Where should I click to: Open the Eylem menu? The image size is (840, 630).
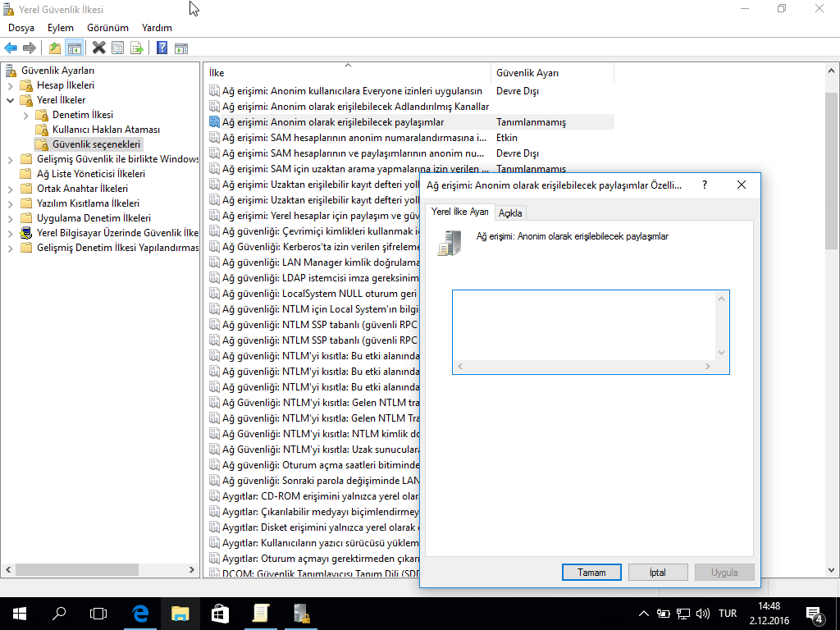[60, 28]
